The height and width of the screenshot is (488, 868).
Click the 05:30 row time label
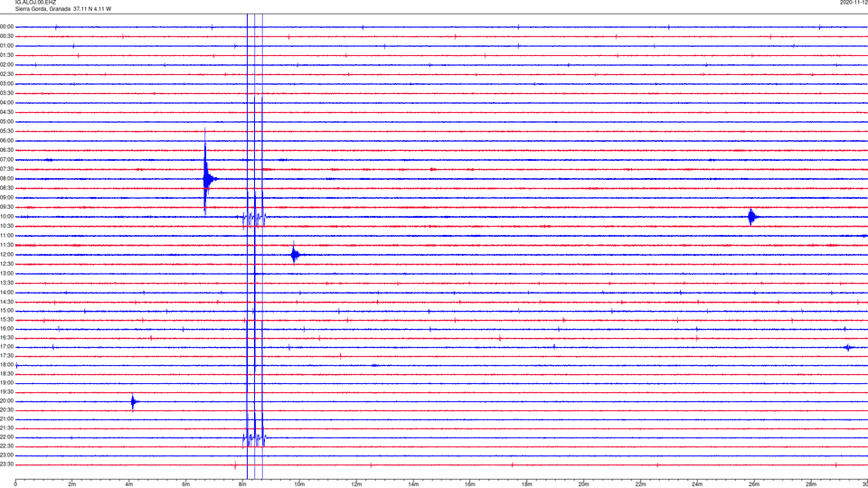[6, 131]
